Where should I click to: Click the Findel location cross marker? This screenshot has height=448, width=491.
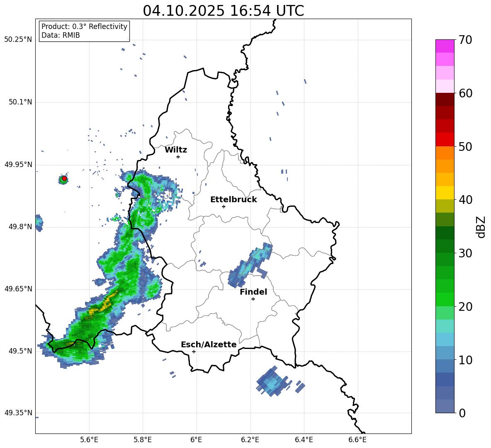(x=253, y=299)
